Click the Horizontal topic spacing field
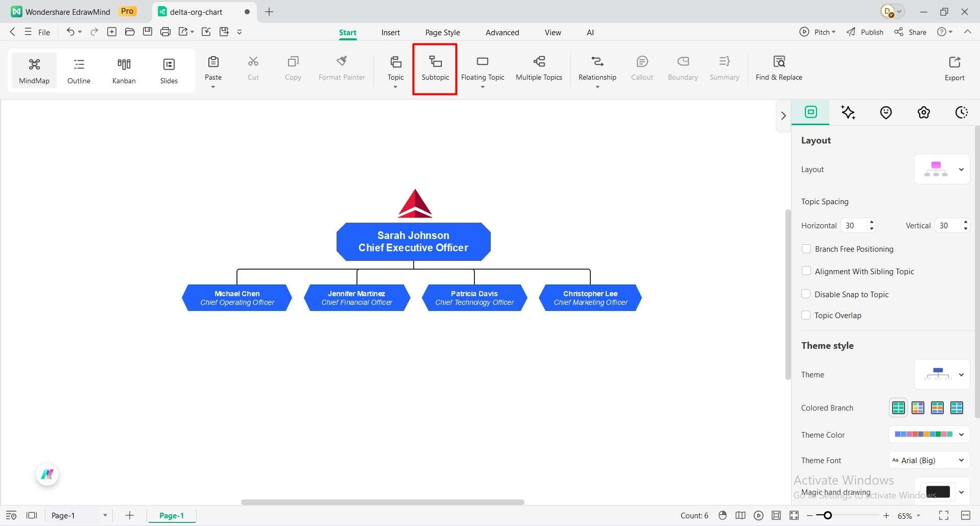Screen dimensions: 980x526 [x=858, y=225]
